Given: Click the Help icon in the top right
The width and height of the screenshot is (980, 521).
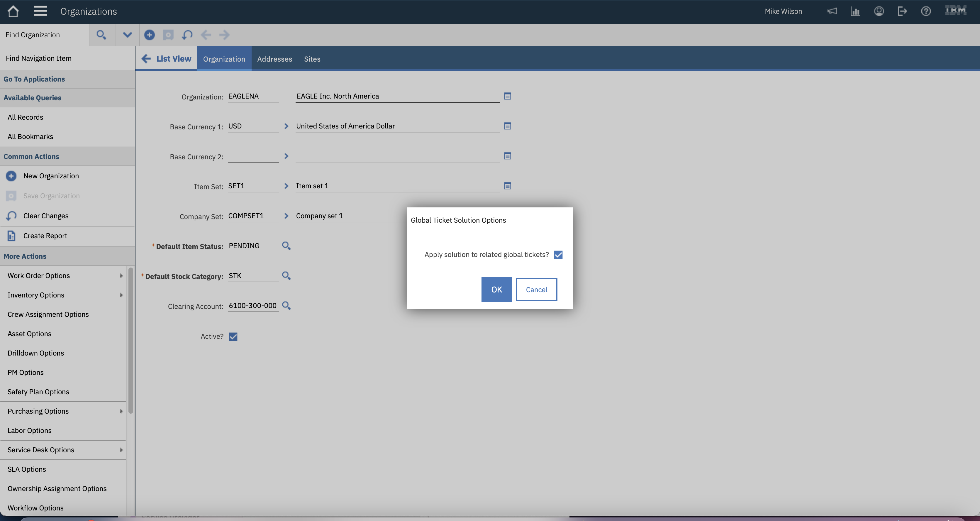Looking at the screenshot, I should [x=925, y=11].
